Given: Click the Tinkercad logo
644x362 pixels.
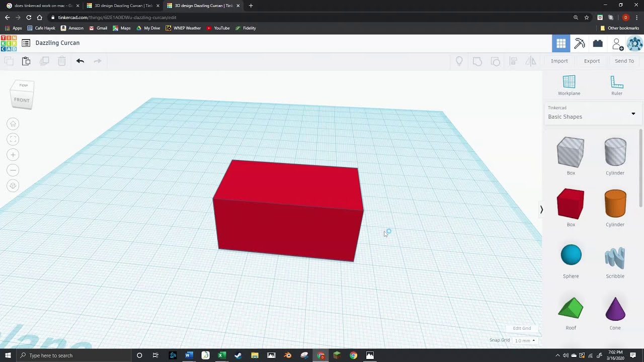Looking at the screenshot, I should [9, 43].
